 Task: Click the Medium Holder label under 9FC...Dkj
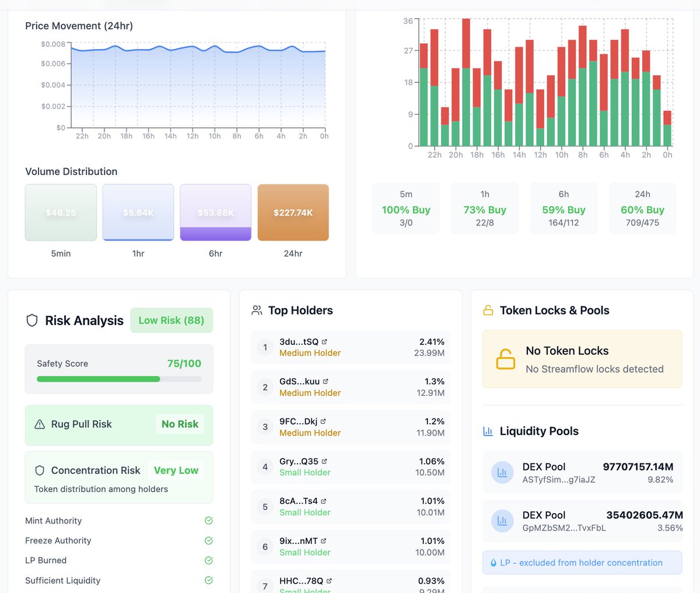(310, 433)
